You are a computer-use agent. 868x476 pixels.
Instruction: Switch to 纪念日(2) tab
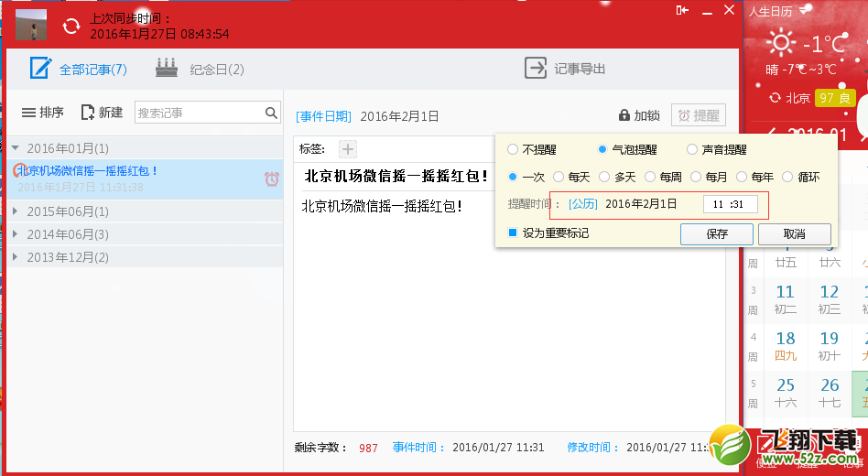pos(200,69)
